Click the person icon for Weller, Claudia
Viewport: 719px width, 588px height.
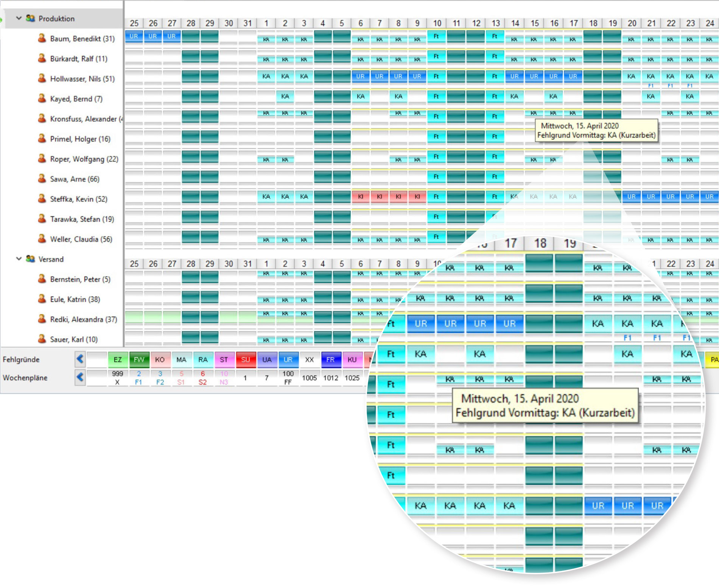pos(42,239)
